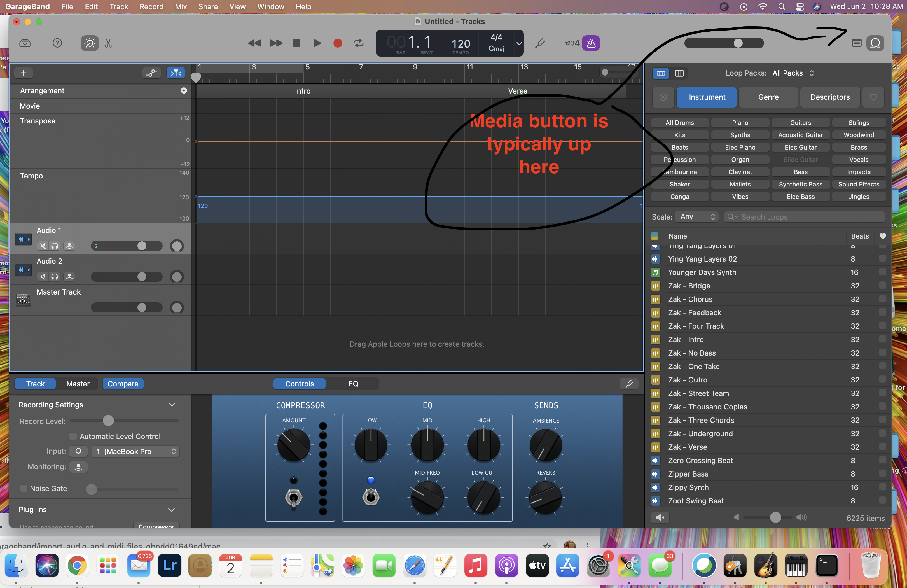907x588 pixels.
Task: Toggle the Cycle loop button
Action: [x=358, y=43]
